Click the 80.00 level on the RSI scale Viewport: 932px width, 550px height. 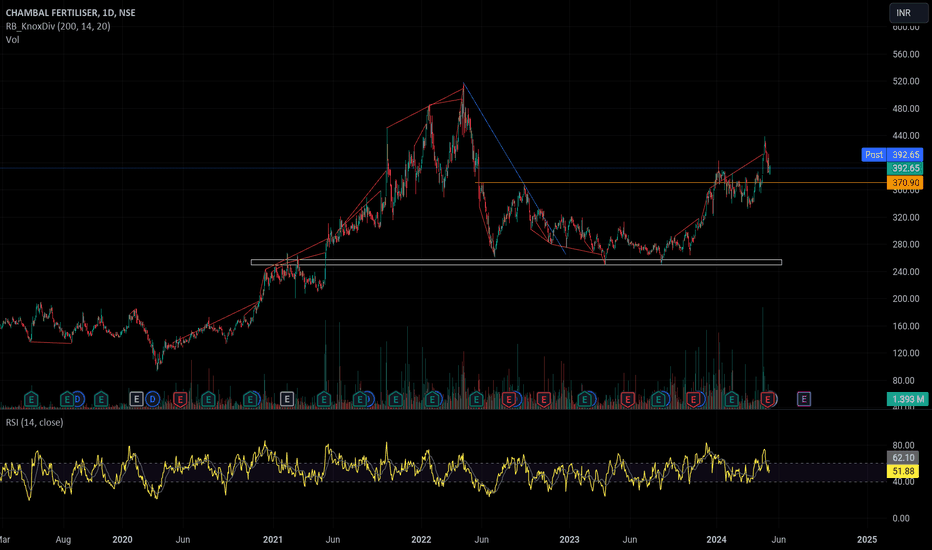(x=903, y=445)
